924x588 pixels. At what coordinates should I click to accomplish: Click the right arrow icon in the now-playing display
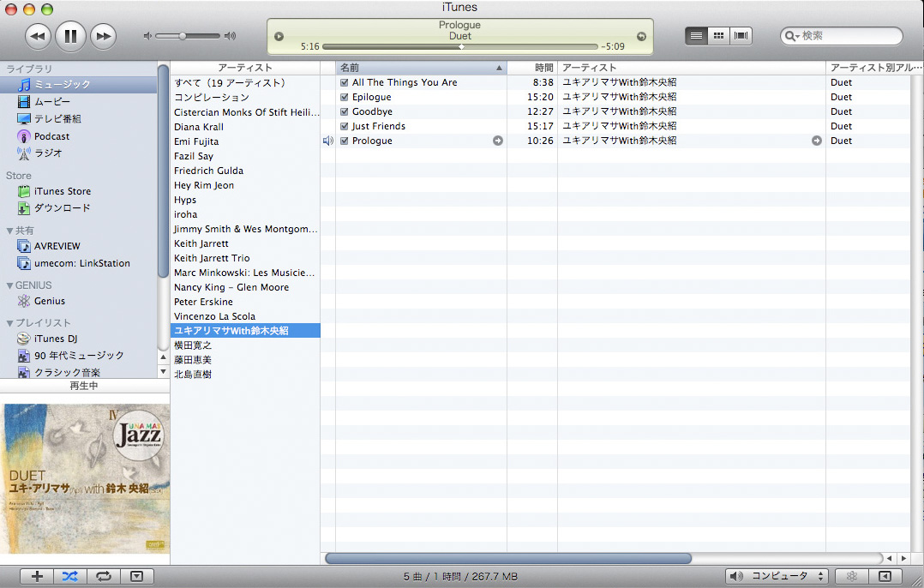[641, 37]
